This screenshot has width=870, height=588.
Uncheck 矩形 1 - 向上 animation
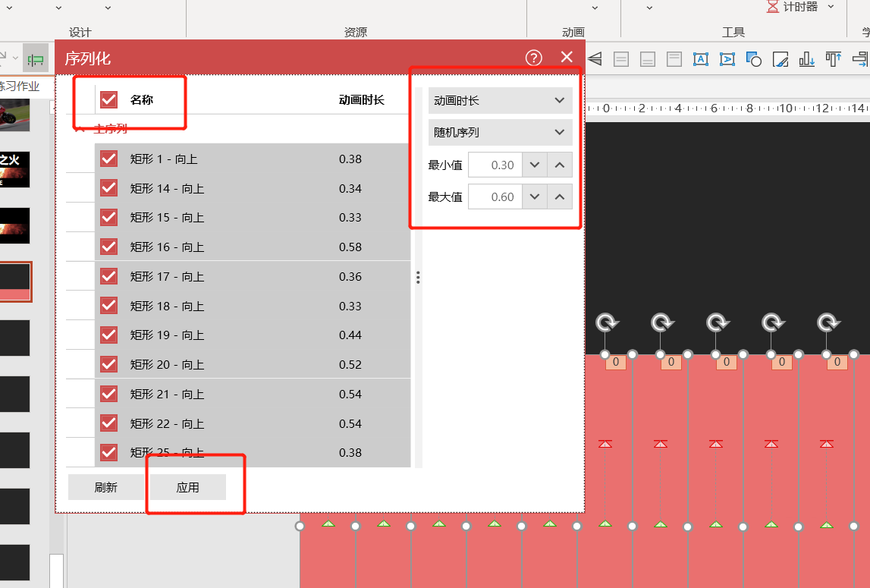pyautogui.click(x=108, y=159)
